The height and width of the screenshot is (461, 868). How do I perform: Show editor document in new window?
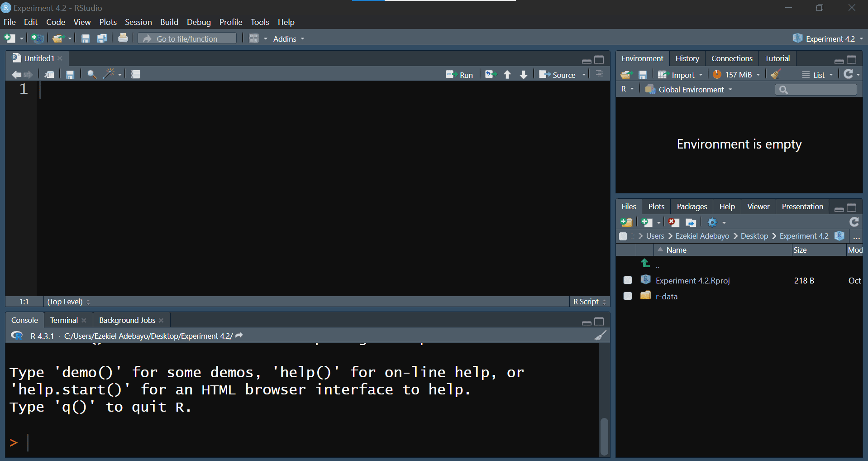coord(49,75)
